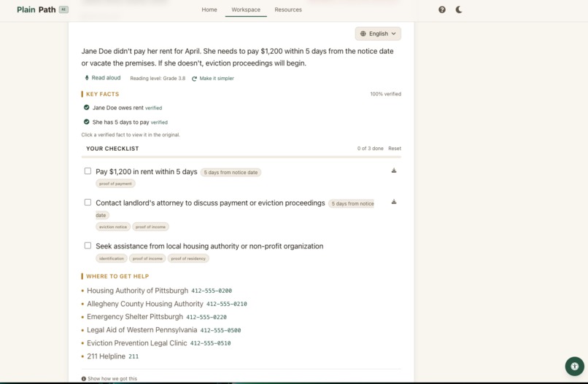Click download icon for Pay $1,200 task
This screenshot has height=384, width=588.
tap(394, 171)
